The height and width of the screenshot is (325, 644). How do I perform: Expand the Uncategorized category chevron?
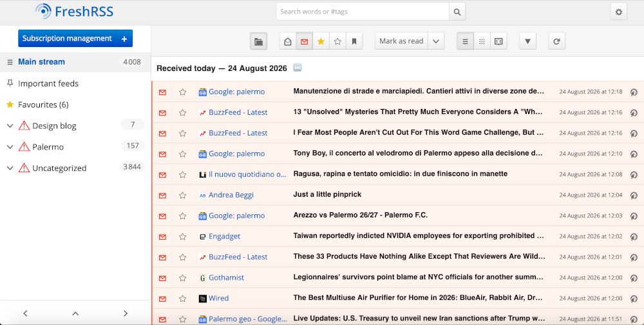(x=10, y=168)
